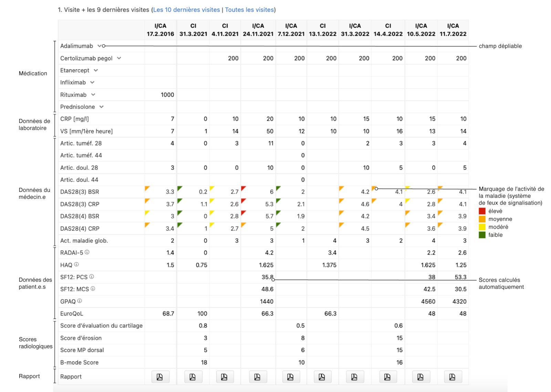Expand the Certolizumab pegol row

click(x=119, y=58)
